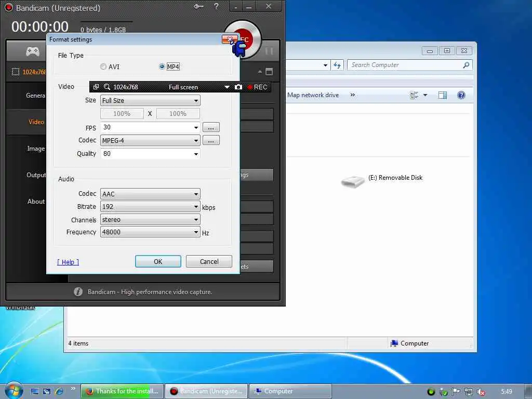Click the ellipsis button beside video Codec

(x=211, y=140)
